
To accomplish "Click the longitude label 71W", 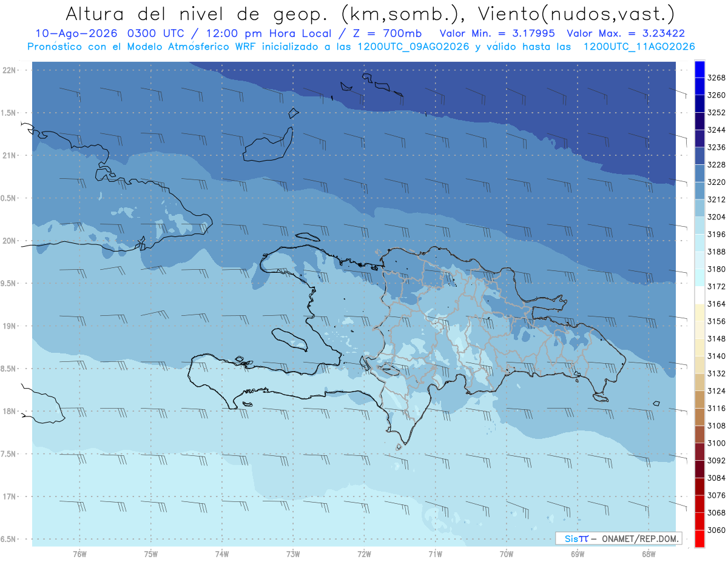I will [x=435, y=554].
